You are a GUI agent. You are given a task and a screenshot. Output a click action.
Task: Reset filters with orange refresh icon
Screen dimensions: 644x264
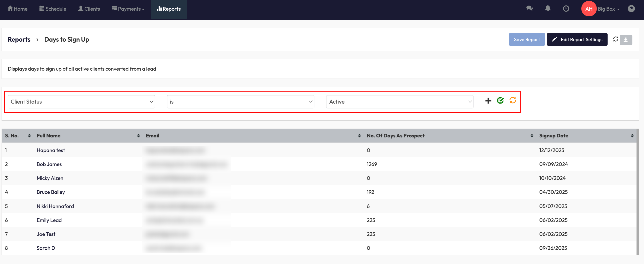[513, 101]
